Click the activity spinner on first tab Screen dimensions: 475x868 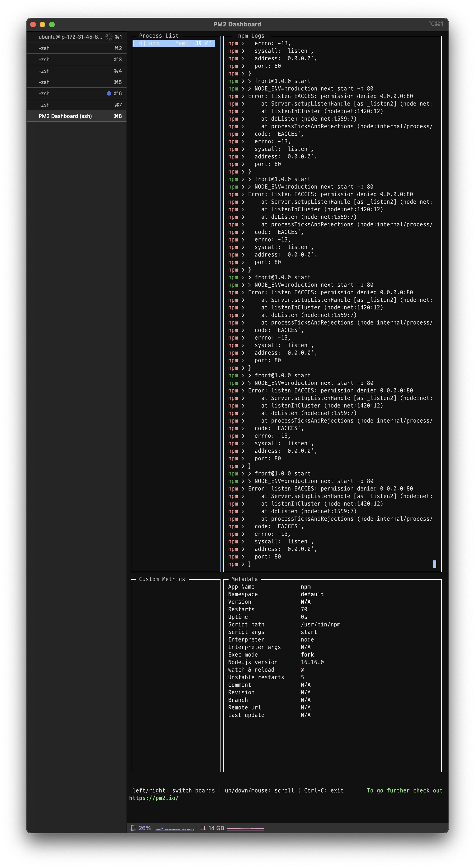pyautogui.click(x=109, y=37)
